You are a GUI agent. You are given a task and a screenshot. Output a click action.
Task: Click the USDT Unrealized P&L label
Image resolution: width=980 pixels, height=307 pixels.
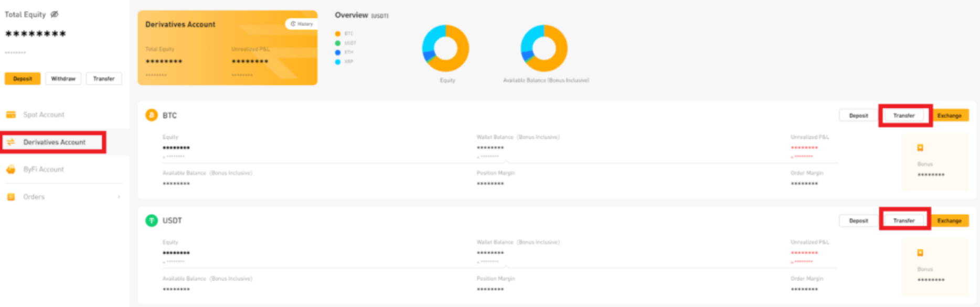point(810,243)
